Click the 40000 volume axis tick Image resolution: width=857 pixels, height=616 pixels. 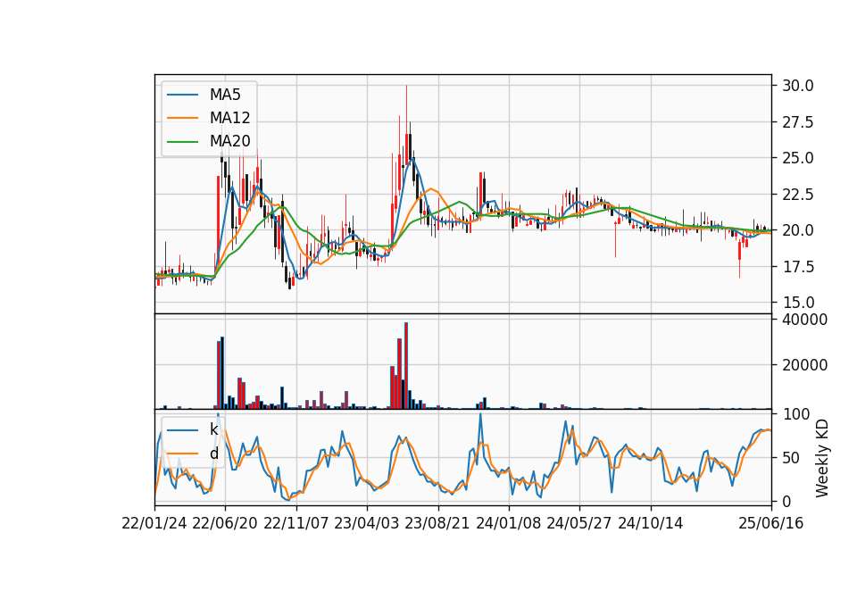pos(804,320)
